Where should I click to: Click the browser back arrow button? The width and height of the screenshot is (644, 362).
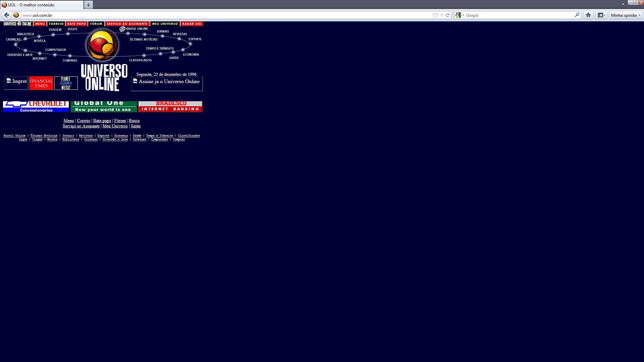(x=6, y=15)
